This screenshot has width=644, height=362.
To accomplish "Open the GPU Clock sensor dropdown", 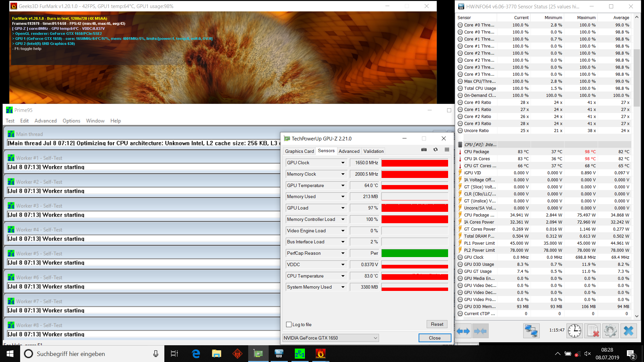I will pyautogui.click(x=343, y=163).
